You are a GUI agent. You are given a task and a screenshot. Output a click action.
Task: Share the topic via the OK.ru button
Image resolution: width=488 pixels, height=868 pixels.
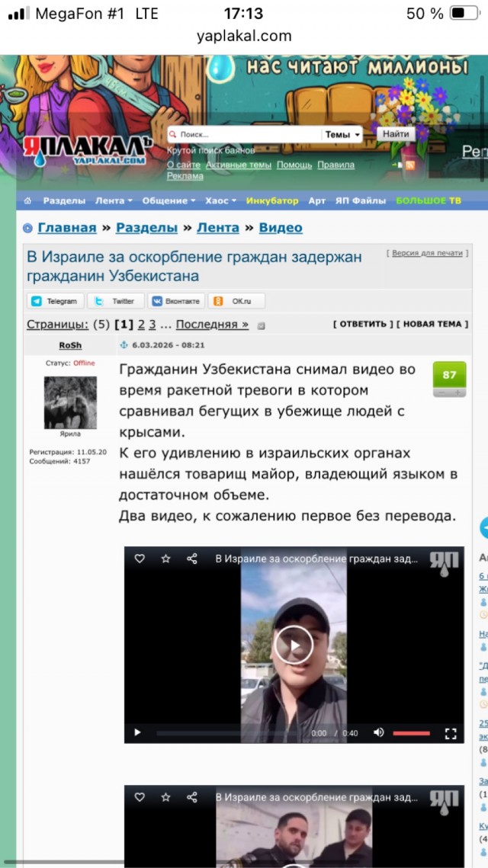click(x=236, y=301)
